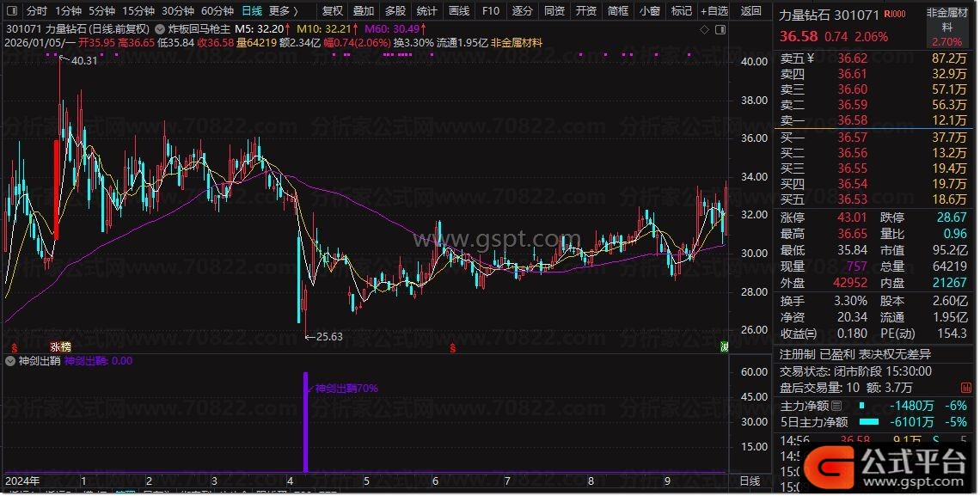Switch to the 60分钟 timeframe tab
The height and width of the screenshot is (496, 980).
pos(217,11)
